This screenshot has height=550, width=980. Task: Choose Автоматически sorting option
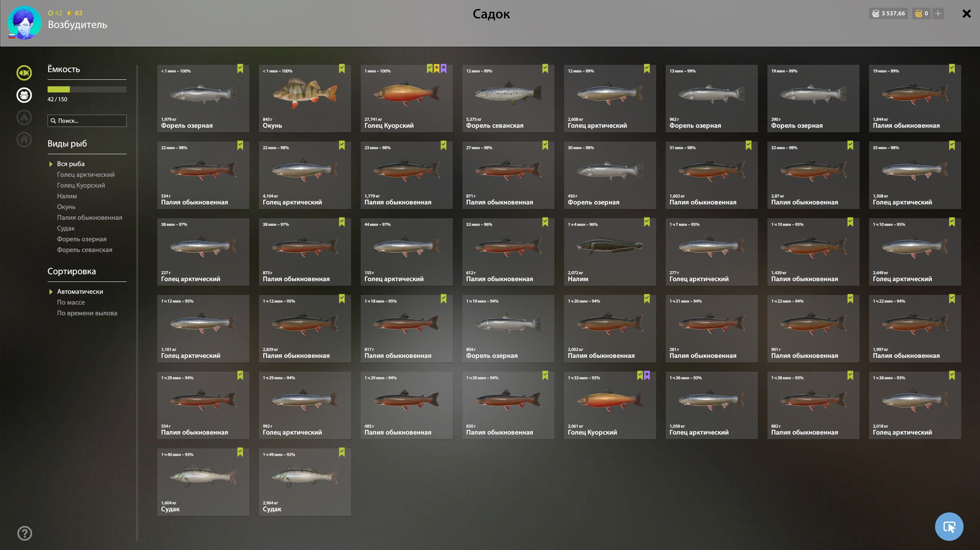point(80,291)
